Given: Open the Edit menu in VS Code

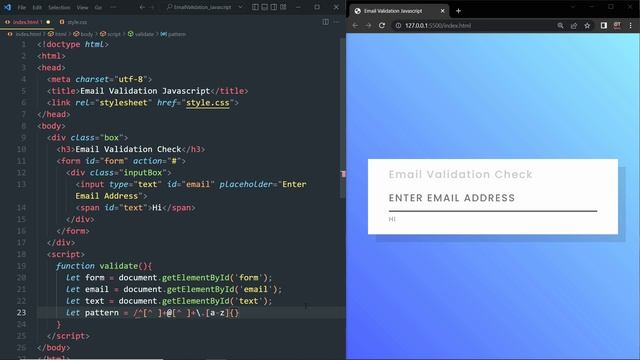Looking at the screenshot, I should pyautogui.click(x=37, y=7).
